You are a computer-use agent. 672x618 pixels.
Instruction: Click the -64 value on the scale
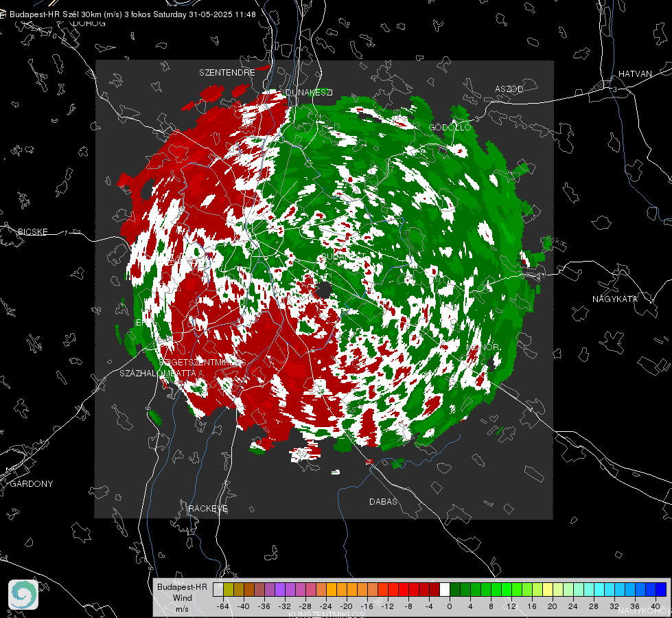coord(222,606)
